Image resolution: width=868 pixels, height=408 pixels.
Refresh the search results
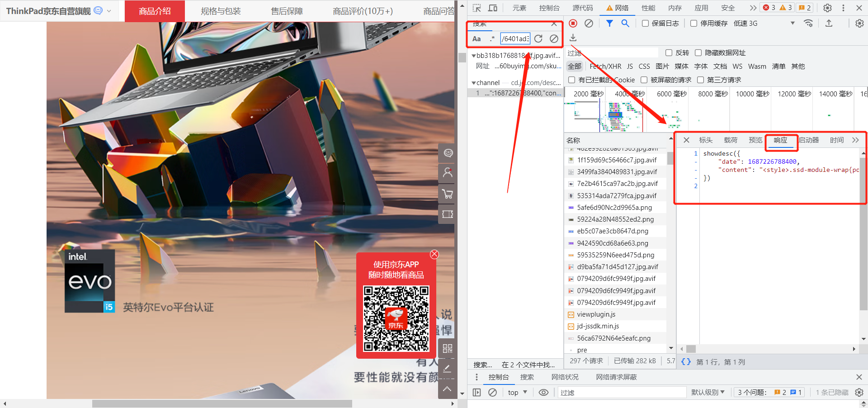tap(538, 39)
